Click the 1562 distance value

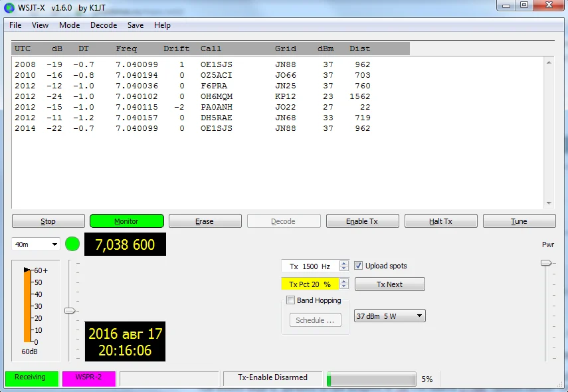click(359, 96)
